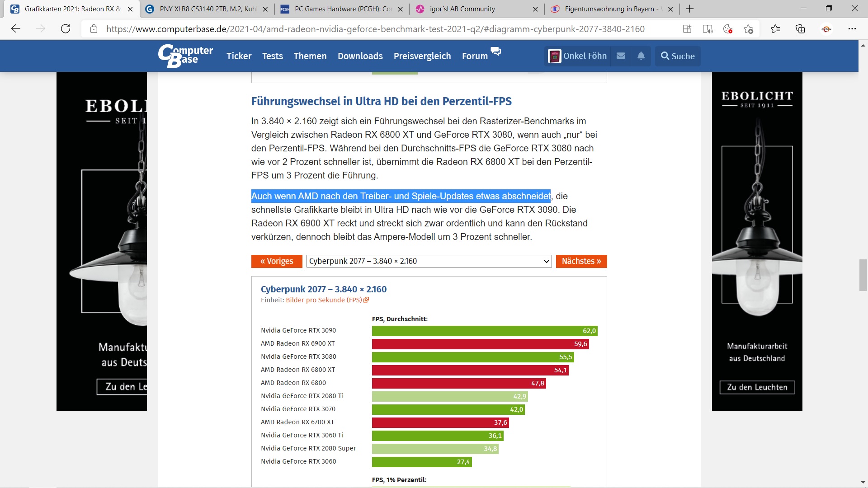This screenshot has height=488, width=868.
Task: Switch to igor'sLAB Community tab
Action: pyautogui.click(x=462, y=9)
